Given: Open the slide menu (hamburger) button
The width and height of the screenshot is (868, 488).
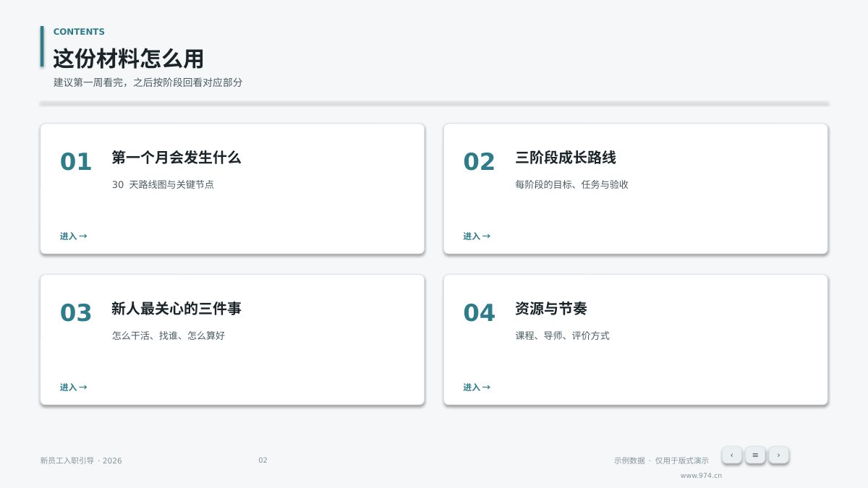Looking at the screenshot, I should coord(755,455).
